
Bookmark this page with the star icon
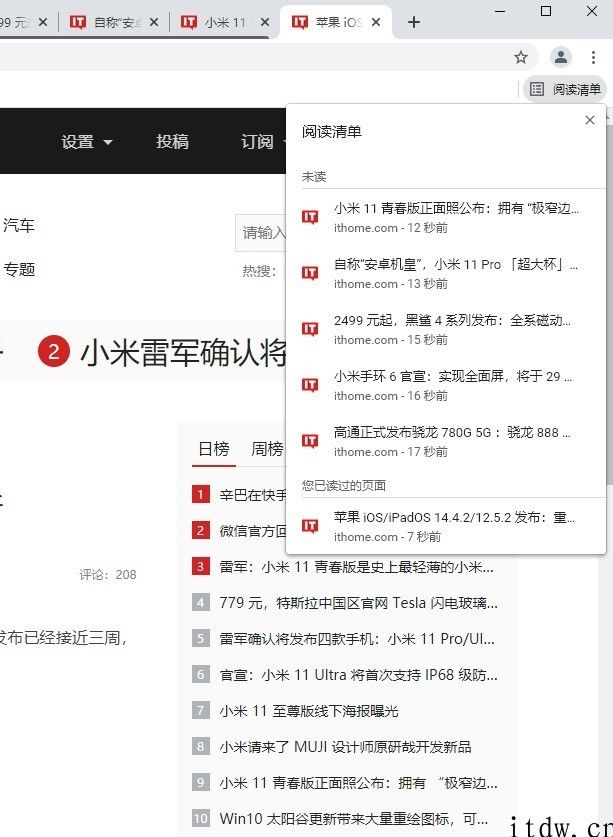click(x=521, y=57)
